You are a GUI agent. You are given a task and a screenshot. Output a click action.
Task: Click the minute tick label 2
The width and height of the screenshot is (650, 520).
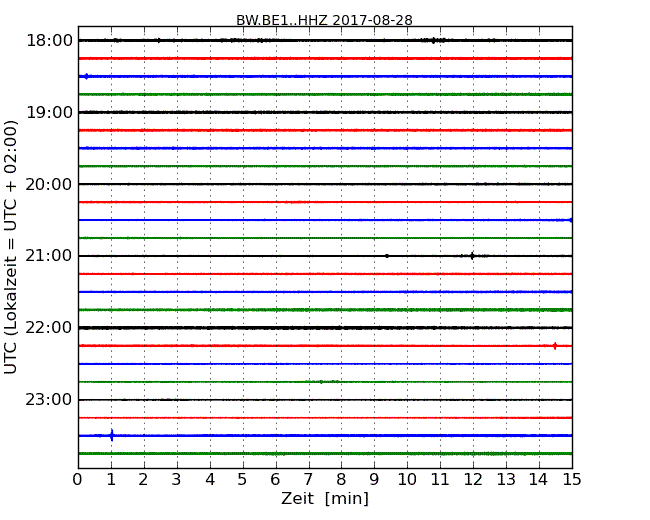143,479
